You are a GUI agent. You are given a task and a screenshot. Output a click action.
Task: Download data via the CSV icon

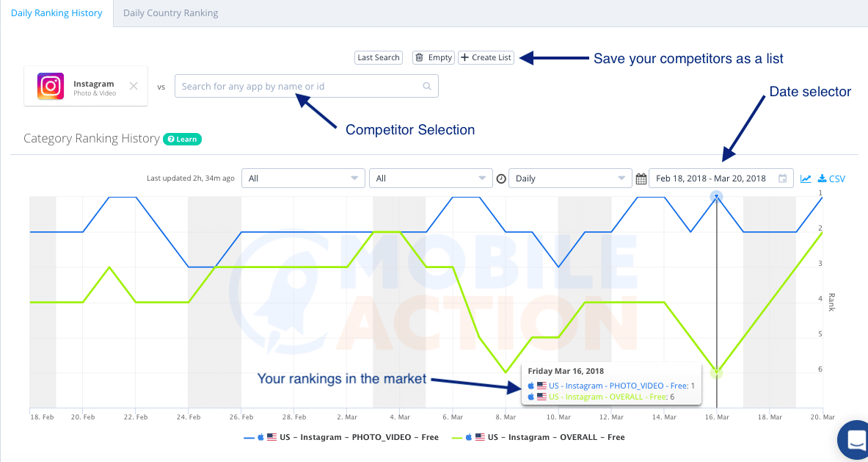[x=831, y=179]
